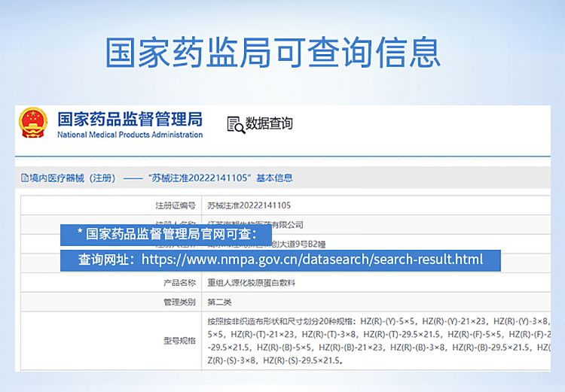Select the 产品名称 label cell
565x392 pixels.
coord(111,283)
